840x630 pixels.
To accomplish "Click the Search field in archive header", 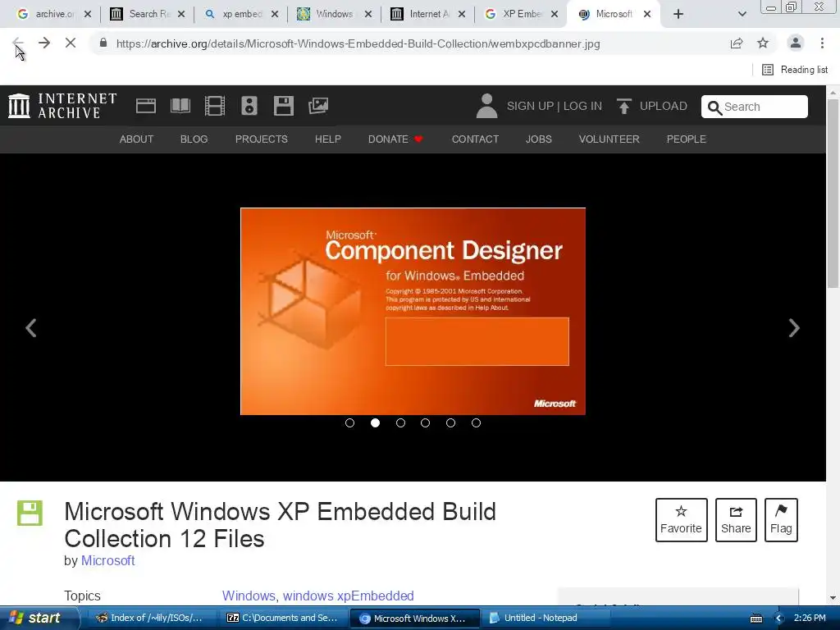I will tap(755, 107).
